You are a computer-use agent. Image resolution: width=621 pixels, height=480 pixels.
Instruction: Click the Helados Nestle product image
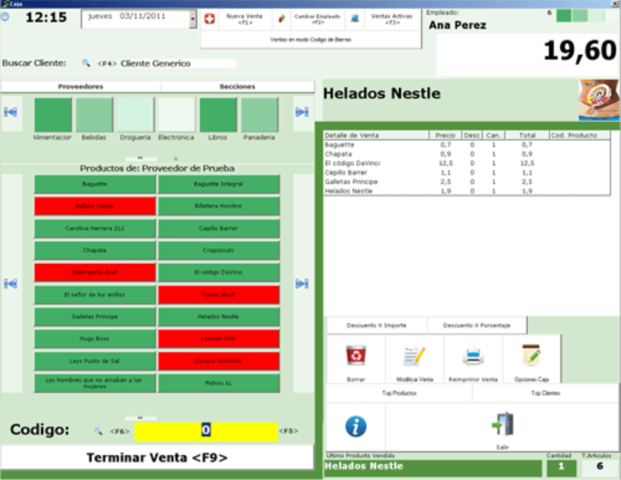point(599,100)
